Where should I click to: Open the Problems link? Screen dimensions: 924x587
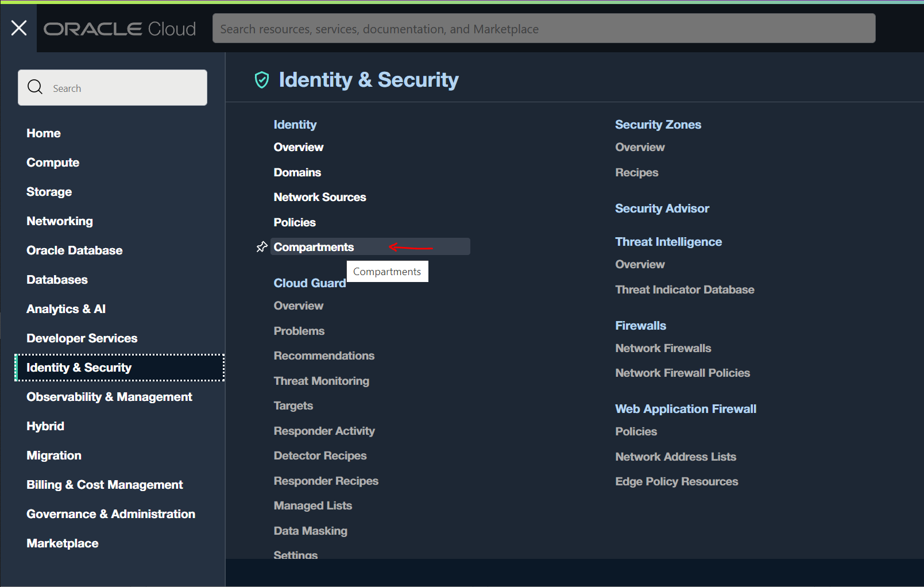(x=299, y=331)
